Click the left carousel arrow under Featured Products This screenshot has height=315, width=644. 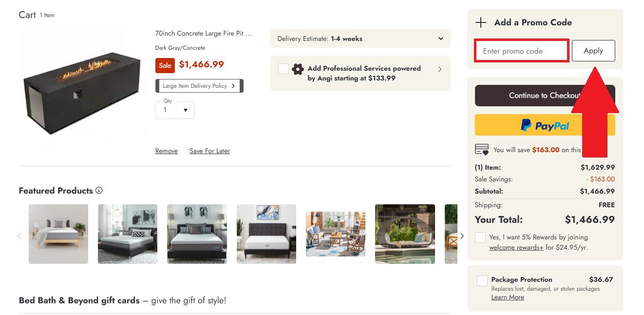[19, 236]
